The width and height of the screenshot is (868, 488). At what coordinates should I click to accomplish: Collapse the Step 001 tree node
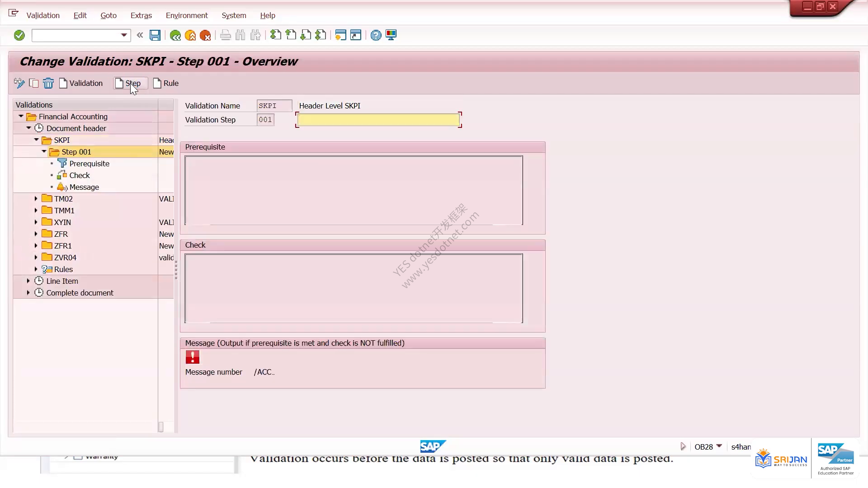tap(44, 152)
